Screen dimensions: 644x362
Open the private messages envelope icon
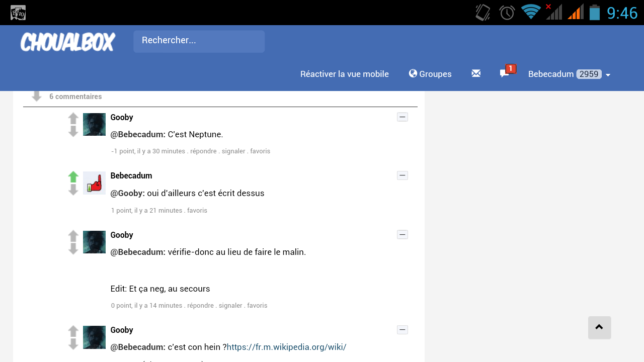tap(476, 73)
